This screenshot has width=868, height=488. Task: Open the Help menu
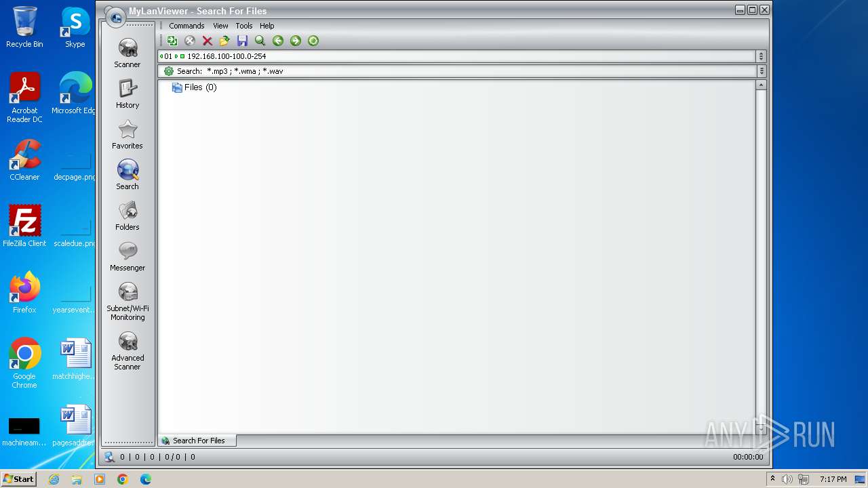pyautogui.click(x=267, y=26)
